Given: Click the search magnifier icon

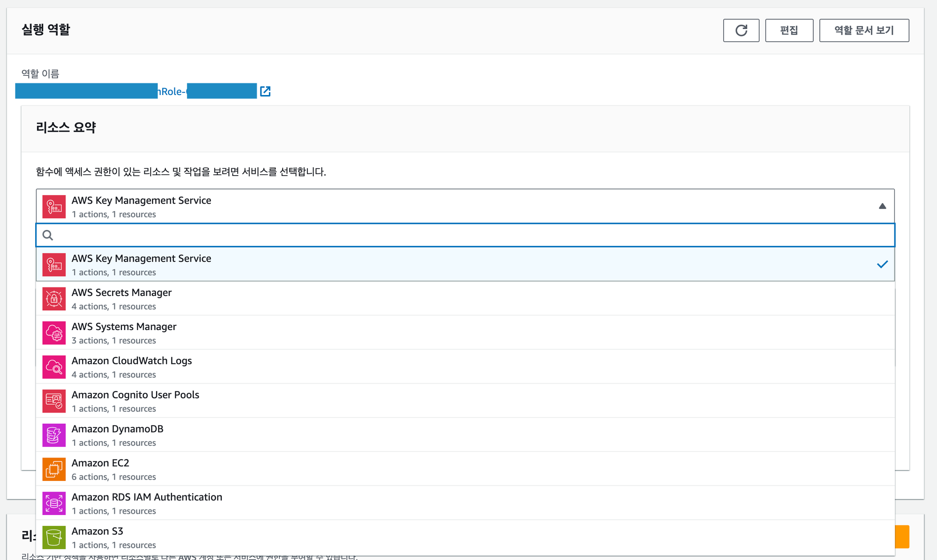Looking at the screenshot, I should coord(48,235).
